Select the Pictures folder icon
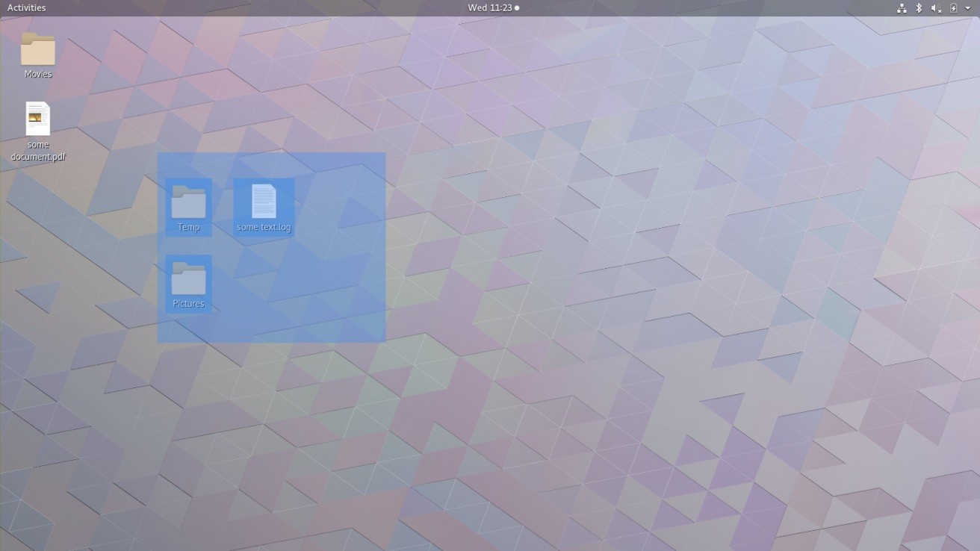This screenshot has width=980, height=551. tap(188, 278)
